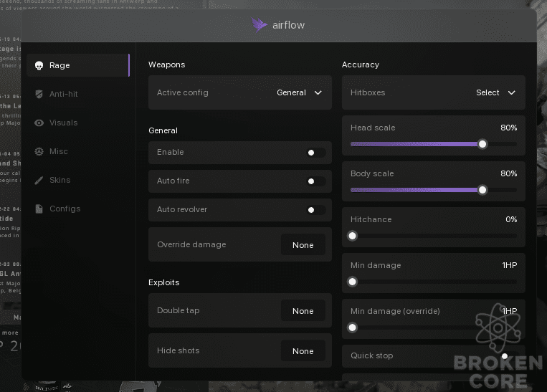The image size is (547, 392).
Task: Click the Weapons section heading
Action: click(167, 64)
